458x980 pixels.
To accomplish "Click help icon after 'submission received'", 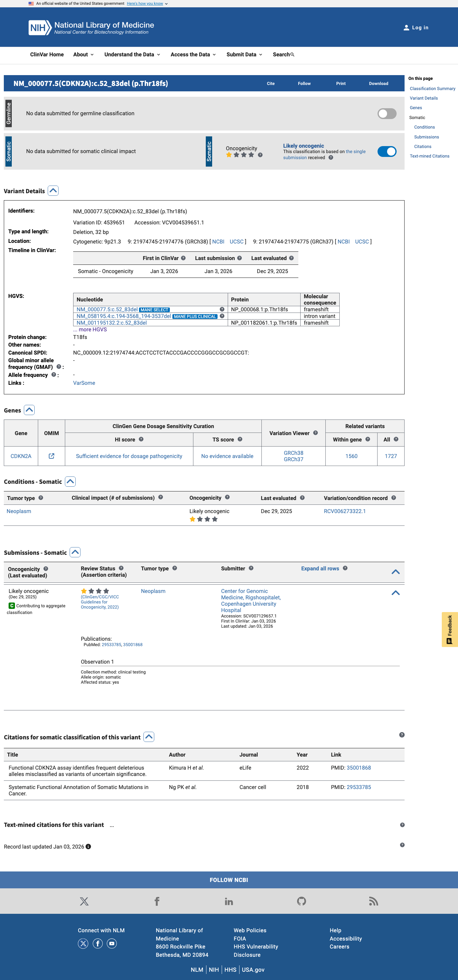I will tap(331, 158).
